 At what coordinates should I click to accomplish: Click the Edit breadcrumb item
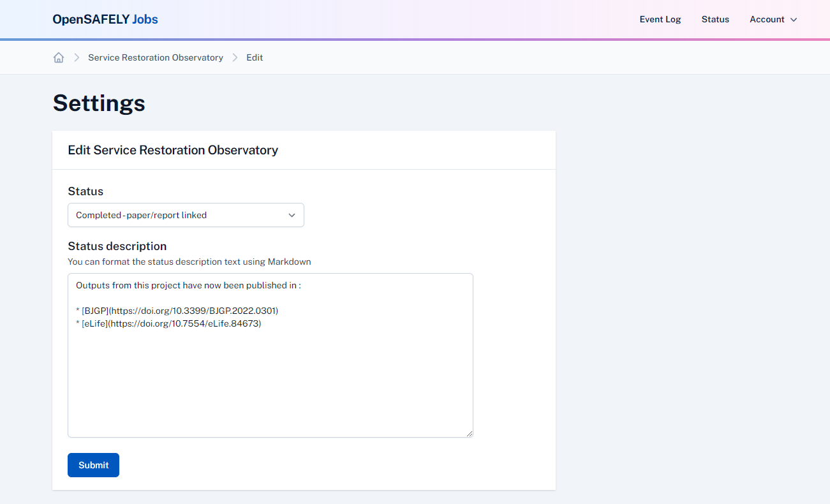pos(255,57)
